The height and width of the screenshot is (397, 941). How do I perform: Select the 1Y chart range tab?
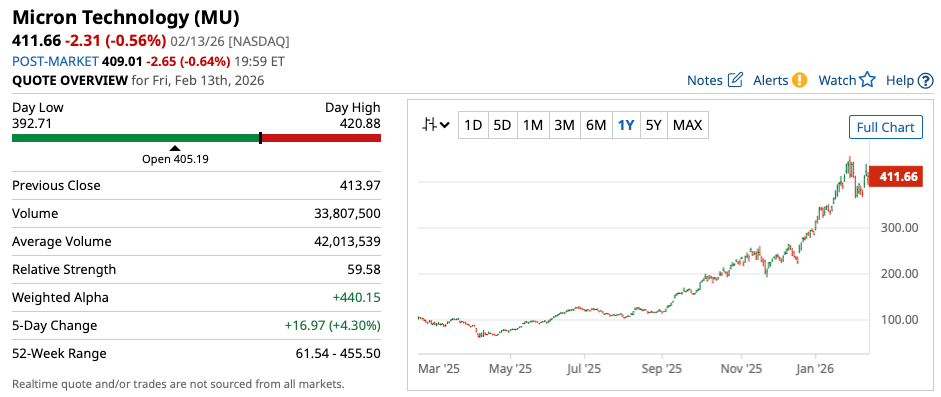point(626,125)
